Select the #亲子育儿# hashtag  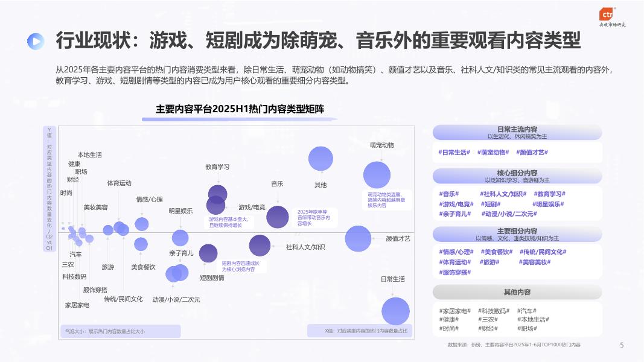[x=454, y=214]
